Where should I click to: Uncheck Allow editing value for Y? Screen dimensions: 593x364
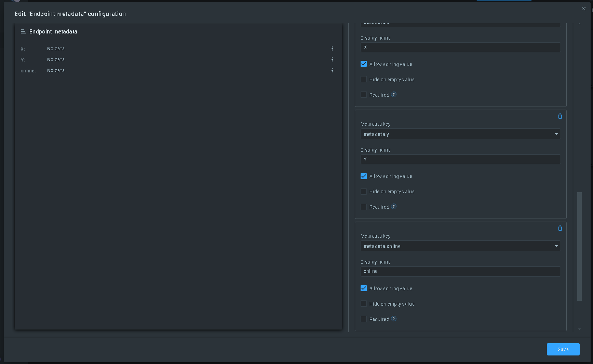click(x=364, y=176)
